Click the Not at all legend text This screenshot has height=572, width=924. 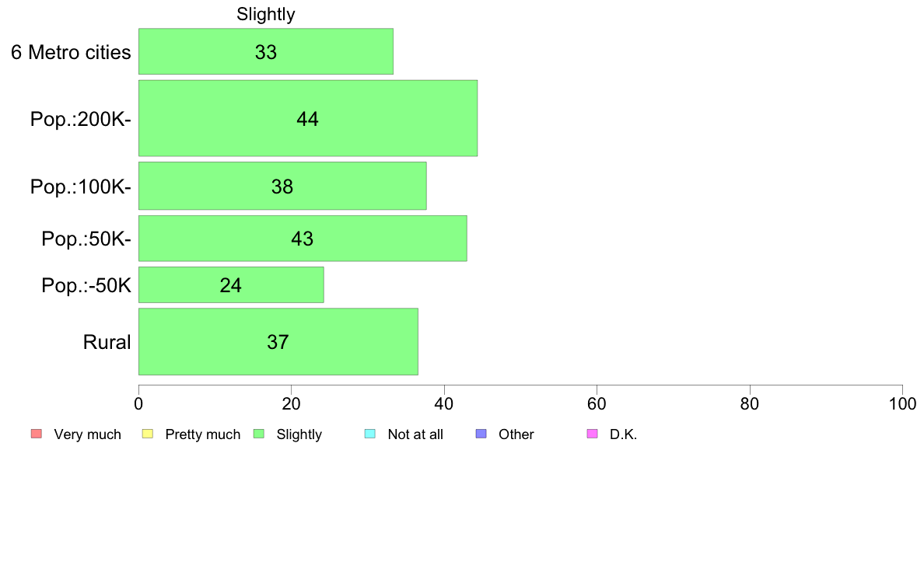coord(415,434)
